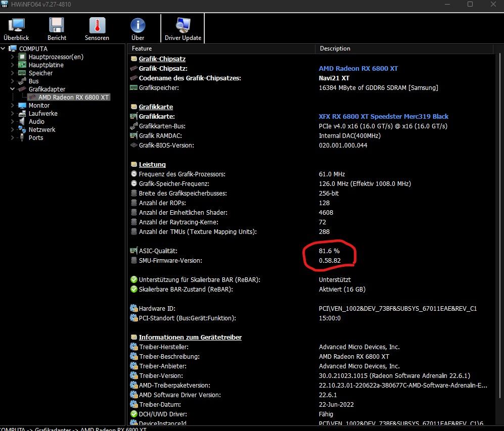Click the Speicher memory icon
The image size is (504, 431).
(x=22, y=73)
